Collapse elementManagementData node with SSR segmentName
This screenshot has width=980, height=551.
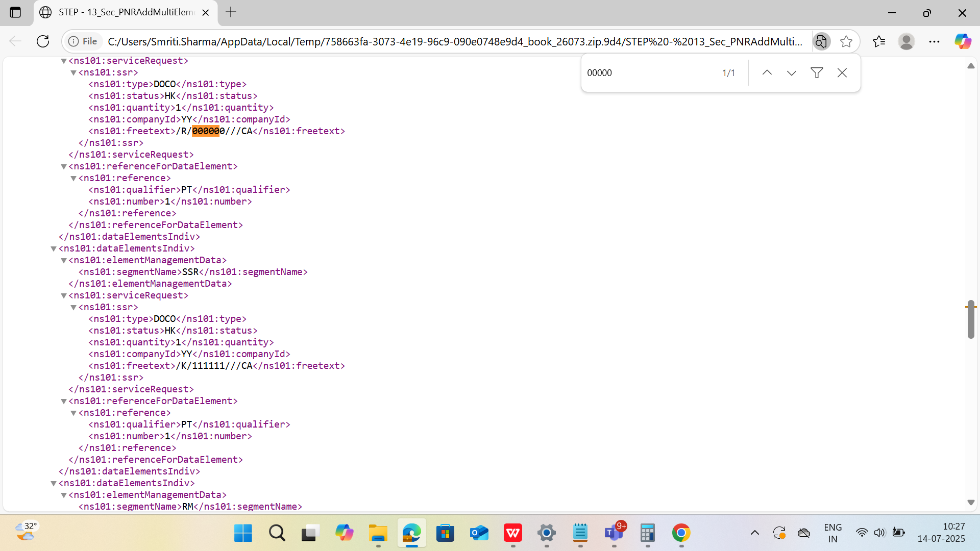pyautogui.click(x=64, y=261)
